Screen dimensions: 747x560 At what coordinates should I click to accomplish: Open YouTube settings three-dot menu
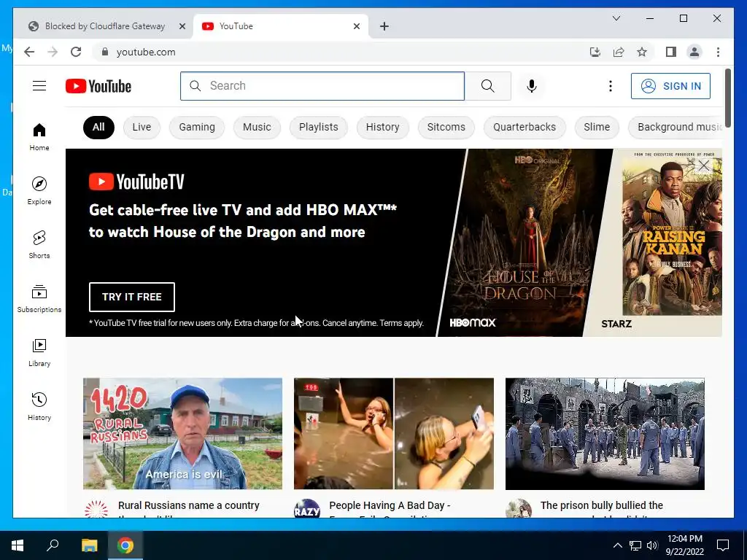point(611,86)
